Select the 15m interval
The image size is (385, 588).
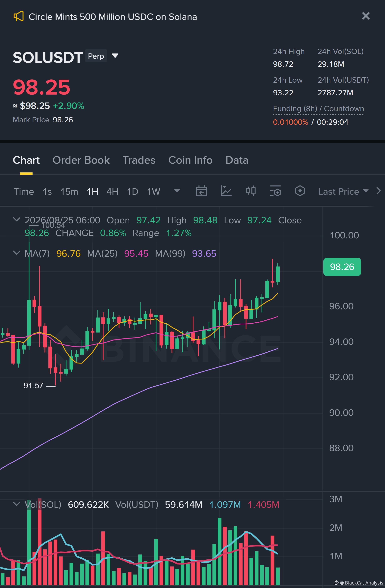(x=69, y=191)
